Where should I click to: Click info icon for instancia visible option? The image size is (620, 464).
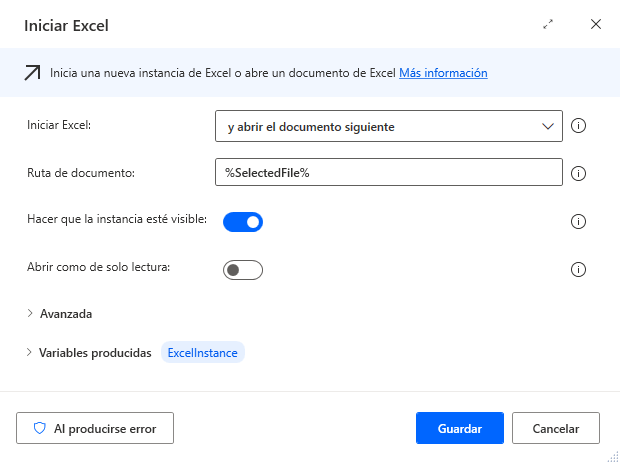[578, 222]
